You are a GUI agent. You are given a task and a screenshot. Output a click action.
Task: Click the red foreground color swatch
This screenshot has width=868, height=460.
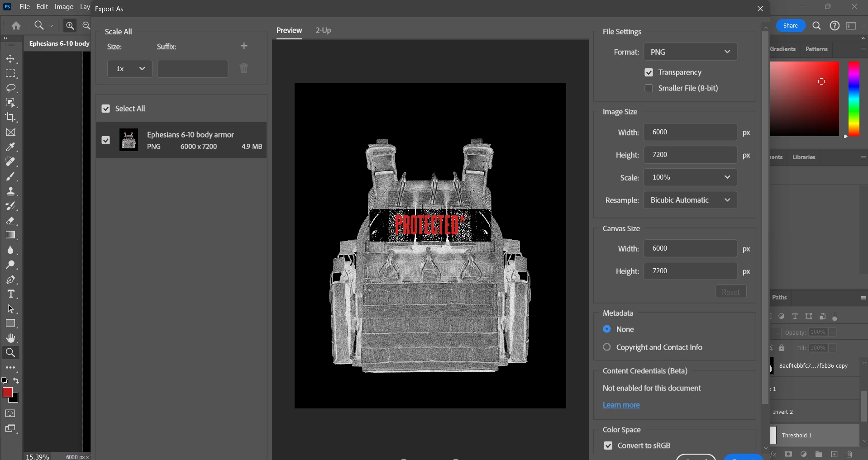point(7,392)
